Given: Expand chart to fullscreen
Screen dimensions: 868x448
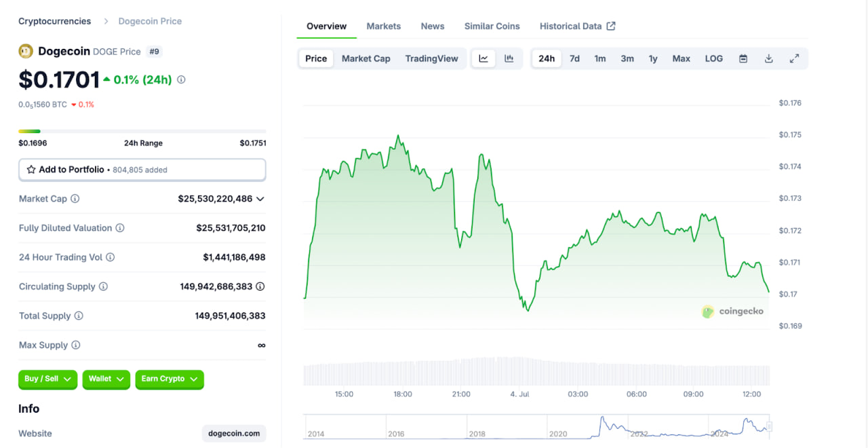Looking at the screenshot, I should [x=794, y=58].
